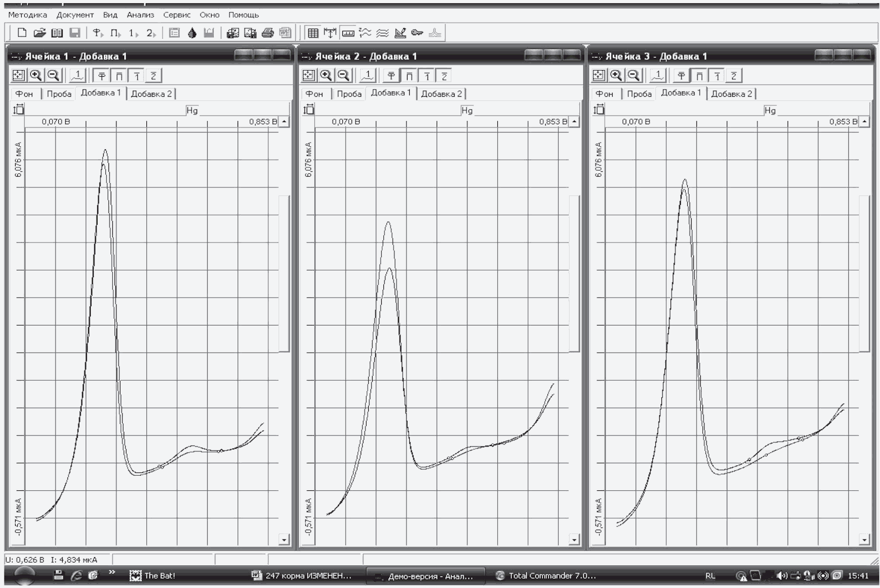Toggle additive 2 curve in Ячейка 3

(734, 76)
